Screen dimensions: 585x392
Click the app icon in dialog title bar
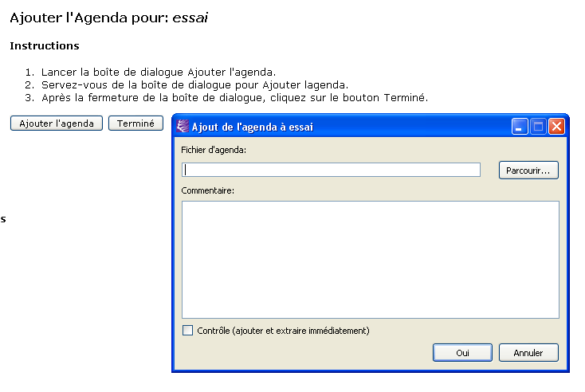point(183,126)
